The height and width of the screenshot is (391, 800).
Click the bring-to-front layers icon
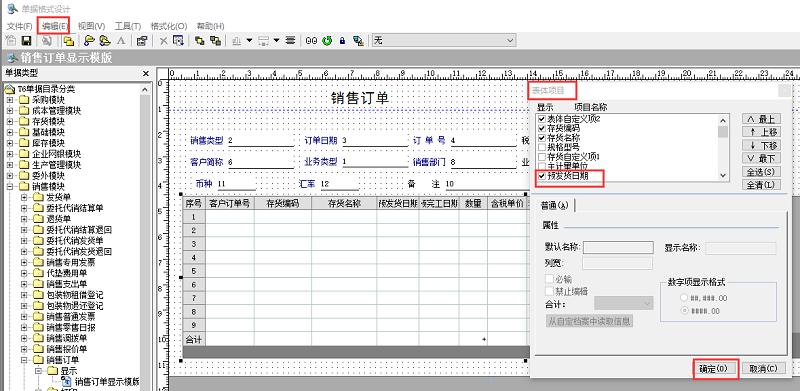199,40
